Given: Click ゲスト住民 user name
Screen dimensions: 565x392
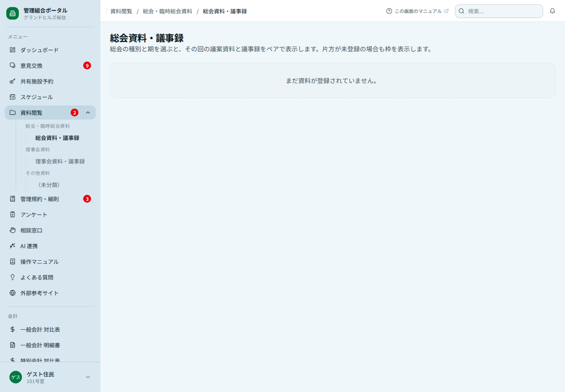Looking at the screenshot, I should coord(40,374).
